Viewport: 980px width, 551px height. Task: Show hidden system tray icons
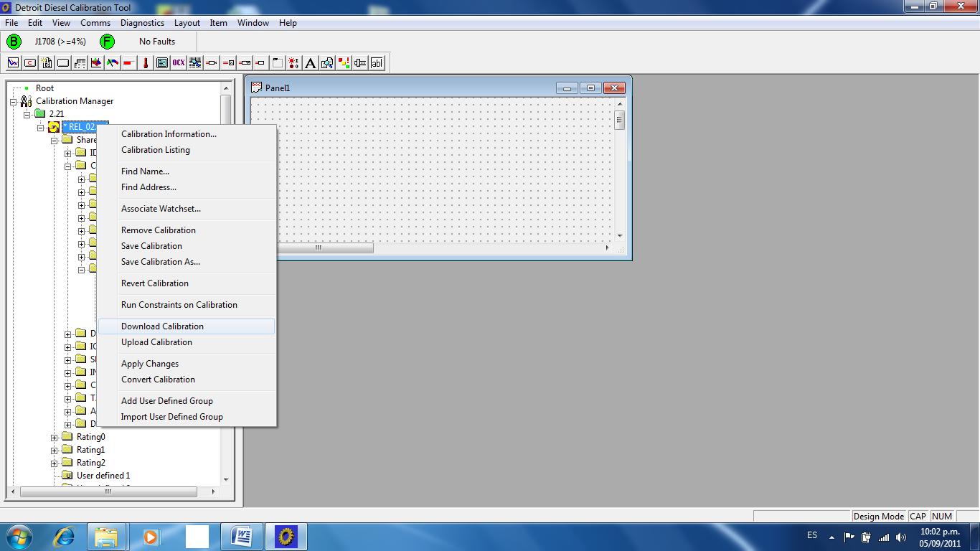[x=831, y=537]
